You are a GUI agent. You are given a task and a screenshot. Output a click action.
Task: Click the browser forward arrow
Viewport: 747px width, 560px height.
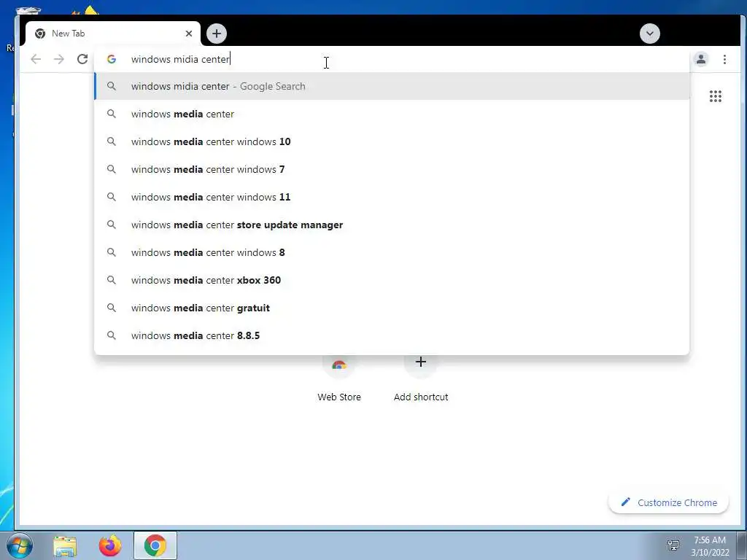click(x=59, y=59)
